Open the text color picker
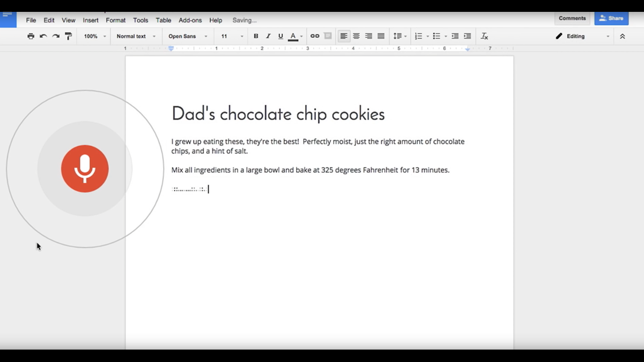The height and width of the screenshot is (362, 644). [293, 36]
